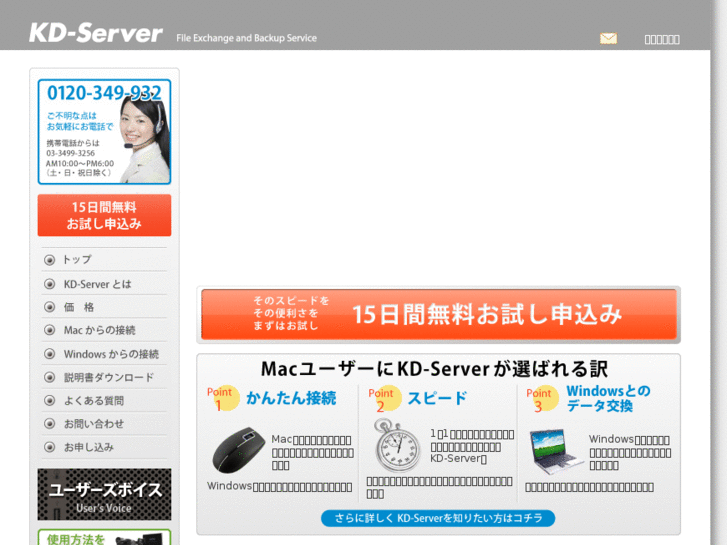Click the stopwatch image under スピード

[x=397, y=445]
